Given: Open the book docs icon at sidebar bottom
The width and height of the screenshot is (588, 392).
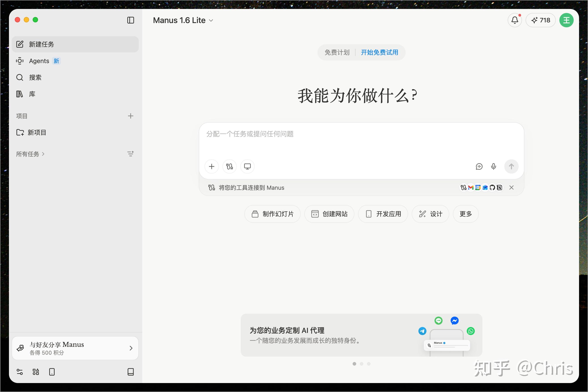Looking at the screenshot, I should [x=130, y=372].
